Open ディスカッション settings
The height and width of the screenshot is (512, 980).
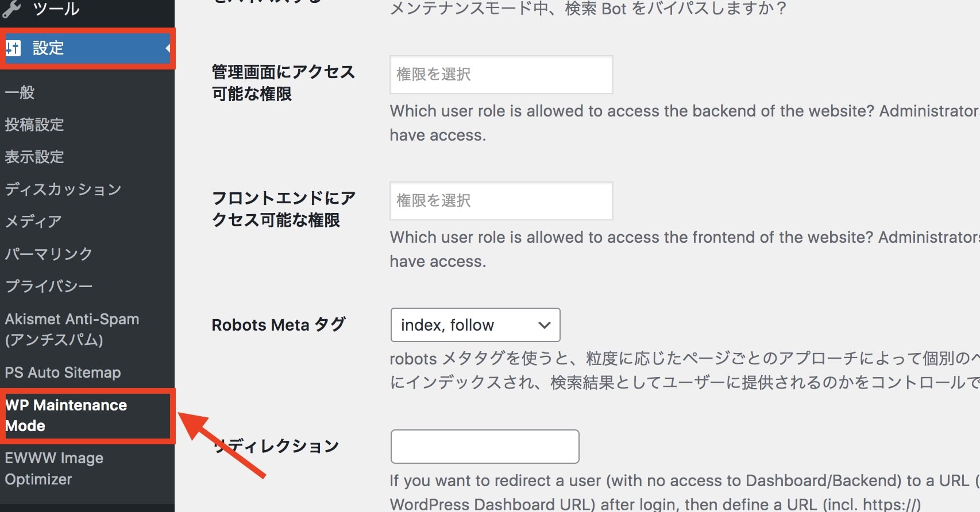[x=63, y=189]
